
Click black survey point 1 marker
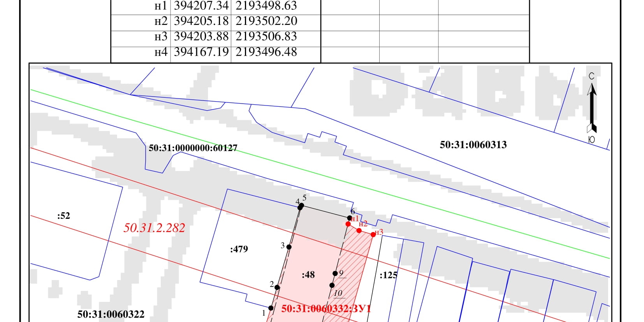[x=271, y=308]
